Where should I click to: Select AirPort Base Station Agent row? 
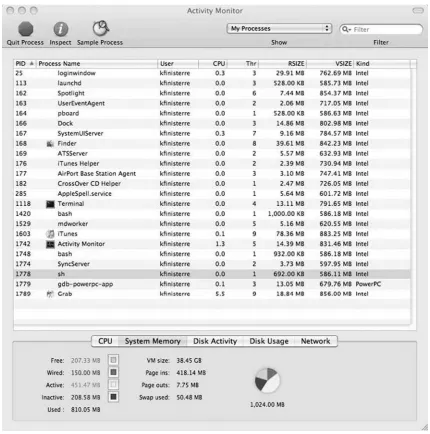tap(212, 174)
